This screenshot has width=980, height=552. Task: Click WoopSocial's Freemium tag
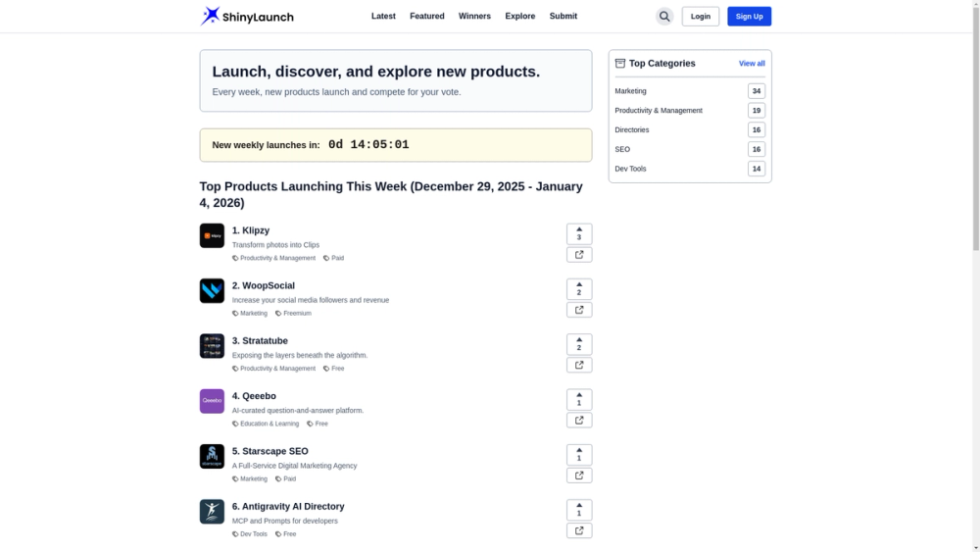(293, 313)
